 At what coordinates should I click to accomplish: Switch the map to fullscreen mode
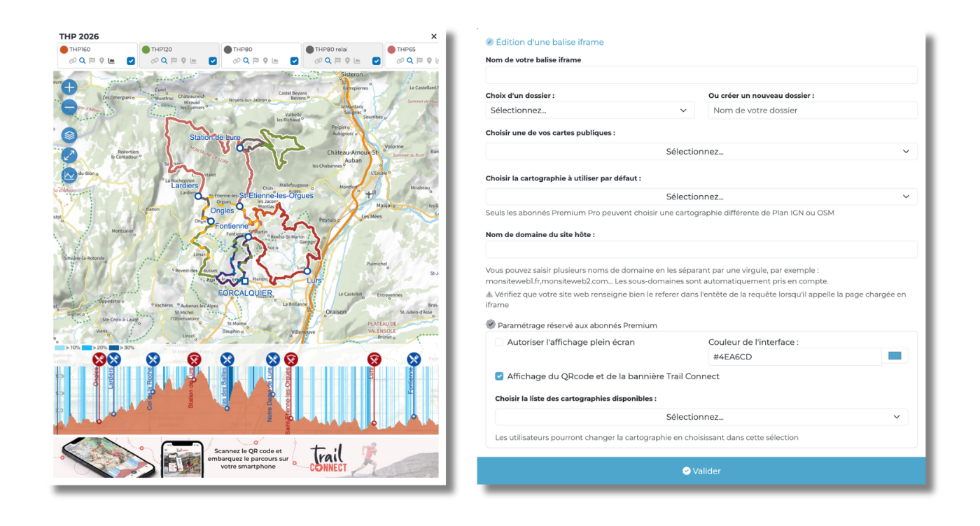[x=69, y=155]
